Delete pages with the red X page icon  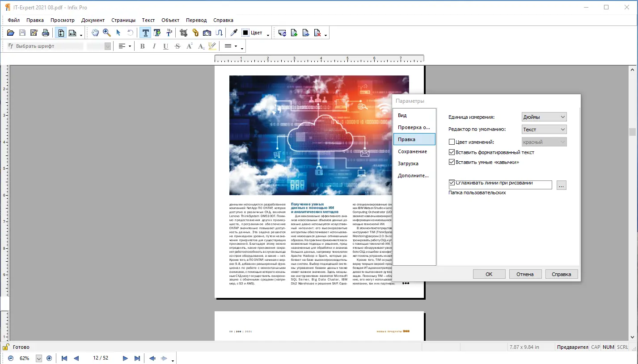coord(317,33)
